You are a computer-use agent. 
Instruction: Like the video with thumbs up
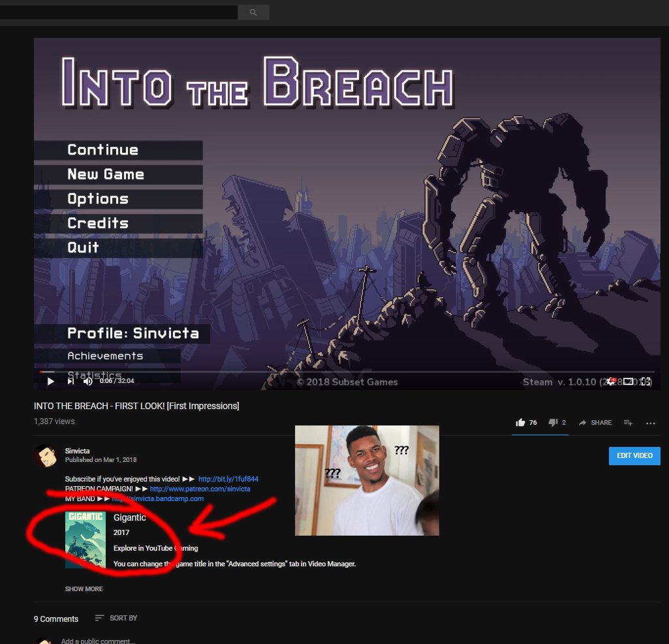[x=525, y=423]
